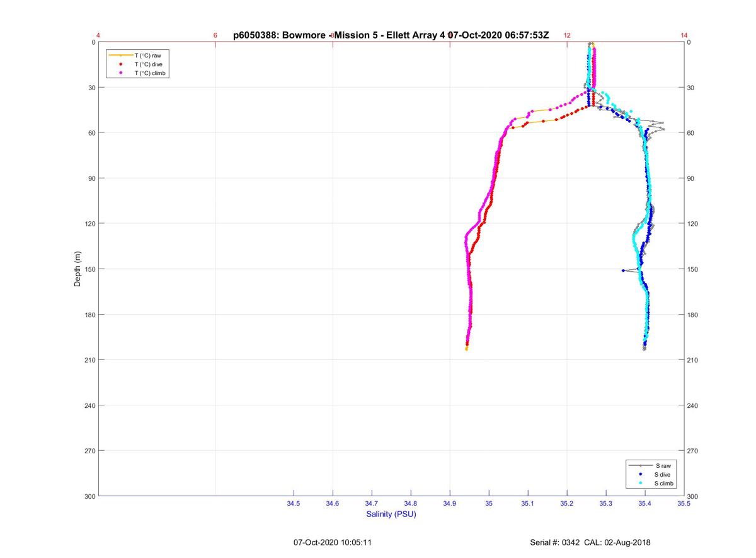Click depth tick 90 on left axis
Image resolution: width=756 pixels, height=558 pixels.
[x=92, y=178]
